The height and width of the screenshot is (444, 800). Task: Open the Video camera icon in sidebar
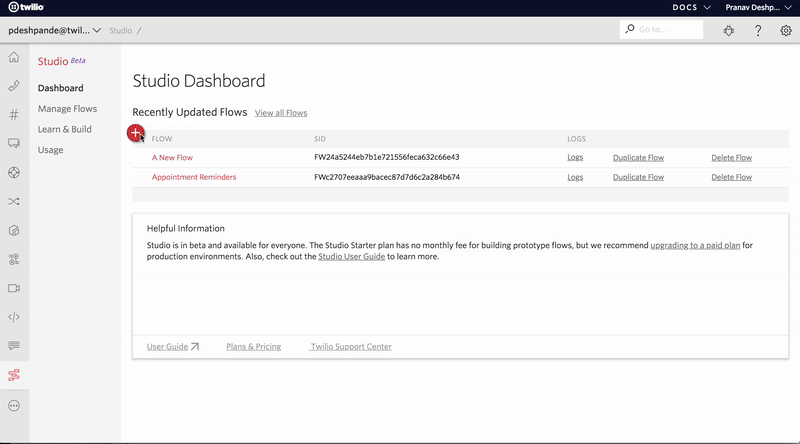tap(14, 288)
